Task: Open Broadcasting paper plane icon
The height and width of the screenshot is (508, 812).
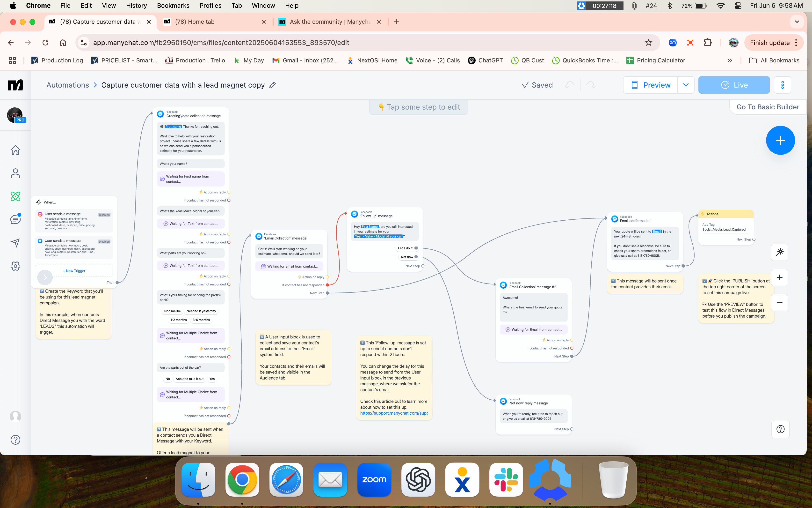Action: [15, 243]
